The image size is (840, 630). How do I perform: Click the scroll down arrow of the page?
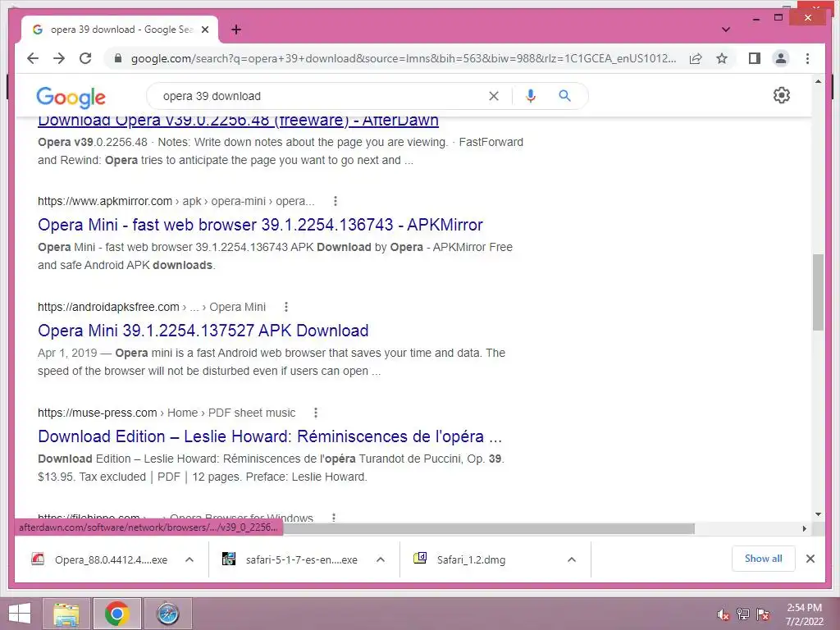click(x=818, y=514)
